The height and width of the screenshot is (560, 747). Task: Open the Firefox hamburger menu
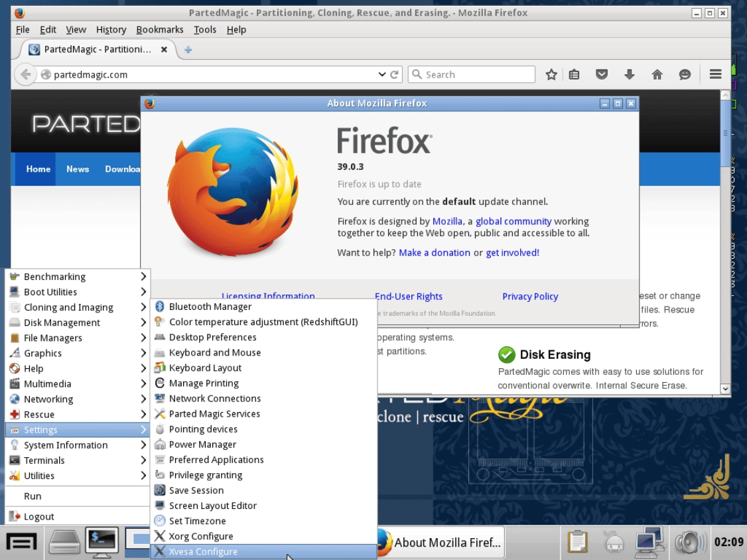coord(715,74)
